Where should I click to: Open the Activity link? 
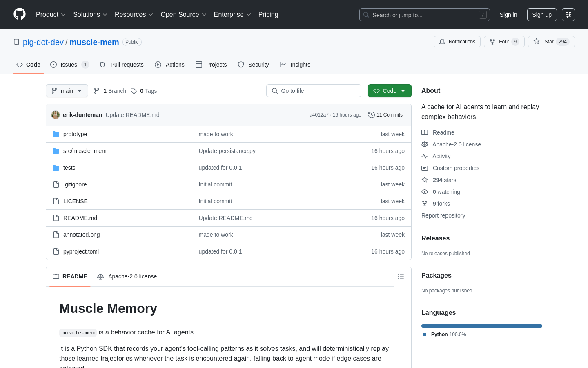click(436, 156)
